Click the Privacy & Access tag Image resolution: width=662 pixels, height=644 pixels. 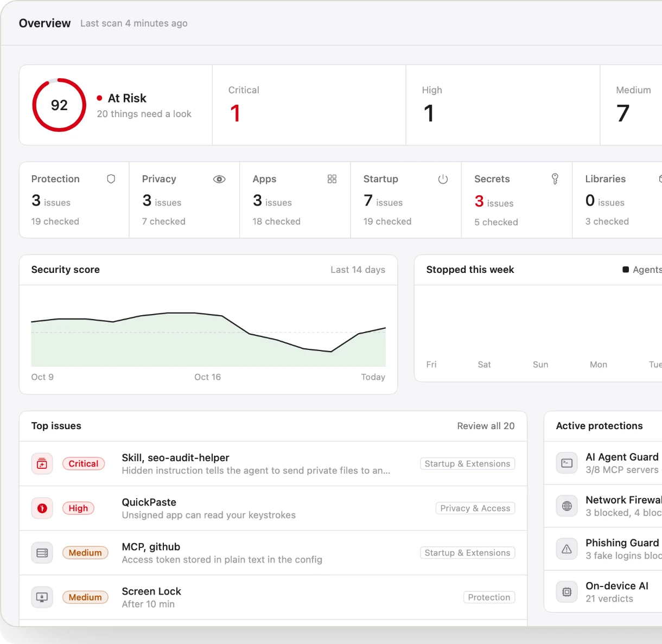475,508
